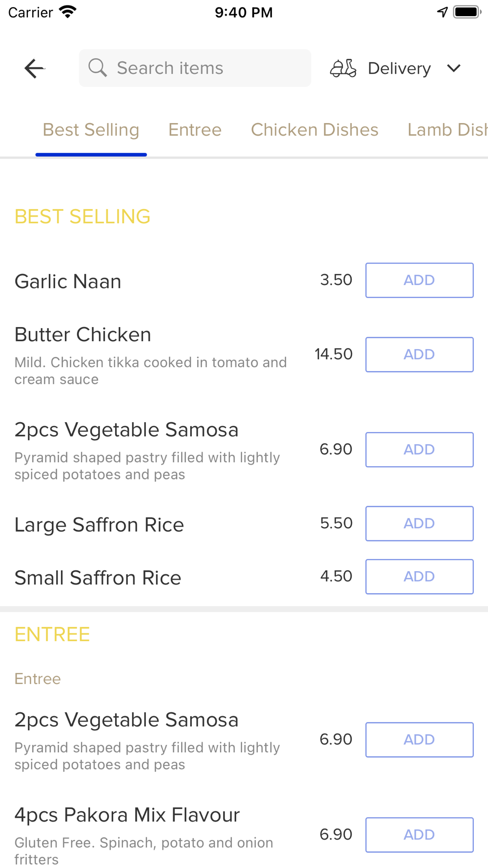Add Small Saffron Rice to order
Image resolution: width=488 pixels, height=868 pixels.
coord(420,577)
